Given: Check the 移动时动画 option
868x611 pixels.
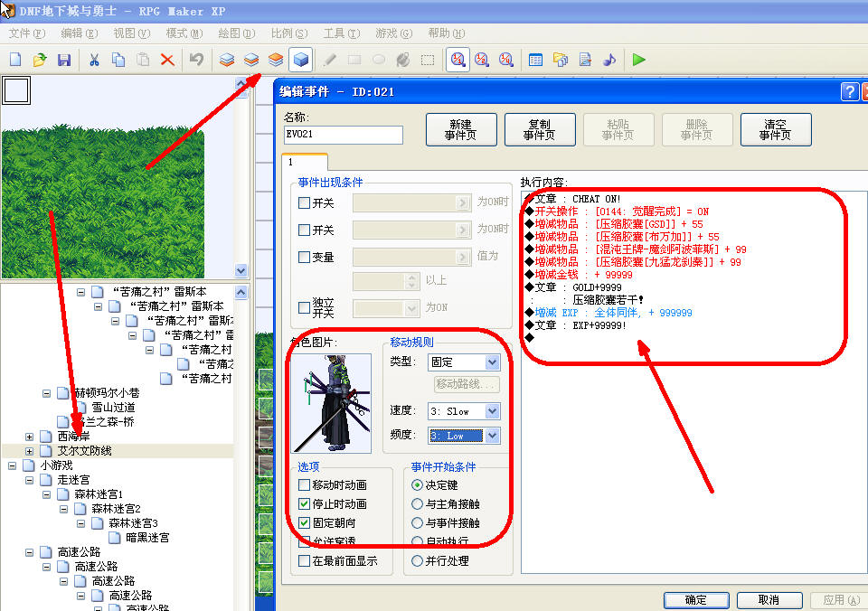Looking at the screenshot, I should pyautogui.click(x=304, y=485).
